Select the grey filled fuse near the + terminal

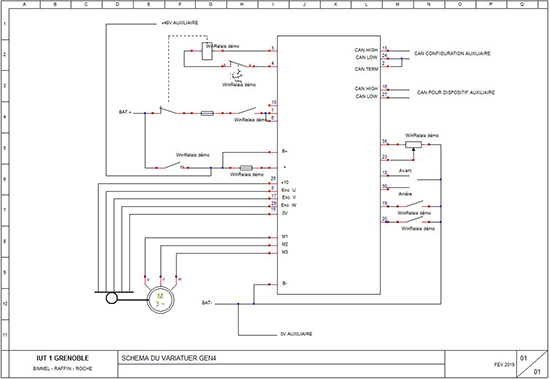pos(246,168)
